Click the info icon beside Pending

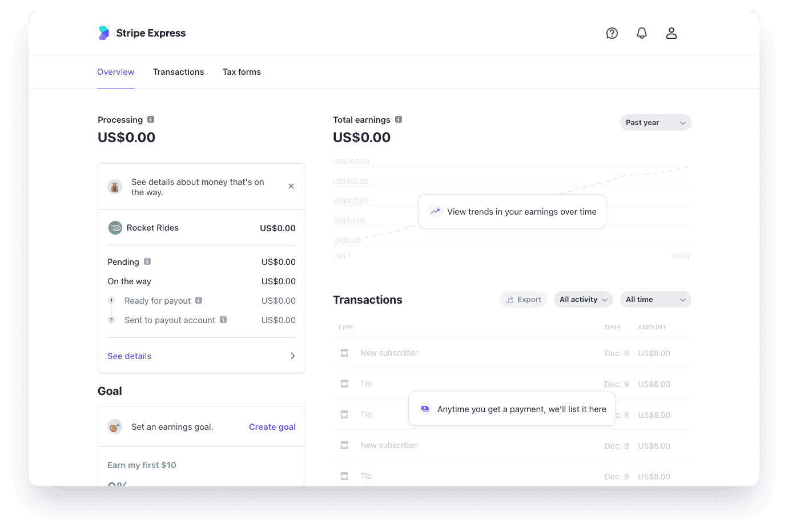147,261
